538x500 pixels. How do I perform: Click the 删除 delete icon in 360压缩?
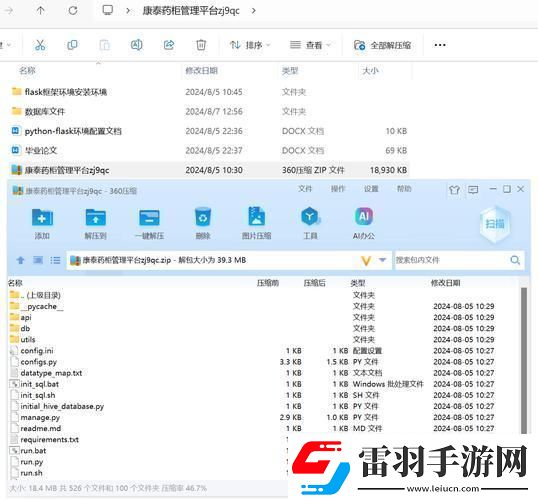pyautogui.click(x=203, y=223)
